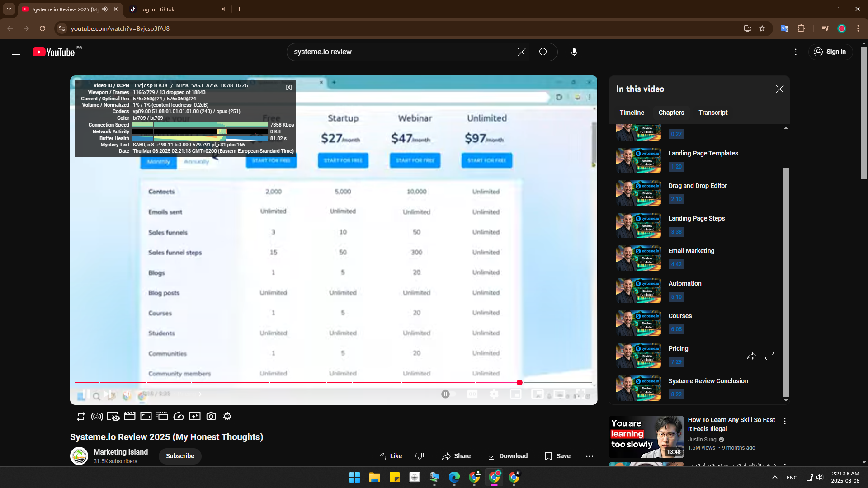
Task: Share the Pricing chapter arrow icon
Action: [751, 356]
